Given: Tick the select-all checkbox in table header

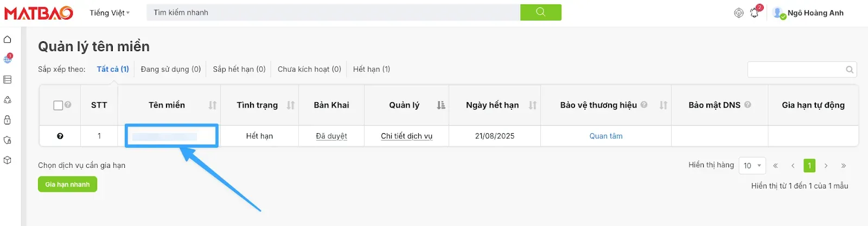Looking at the screenshot, I should 58,105.
